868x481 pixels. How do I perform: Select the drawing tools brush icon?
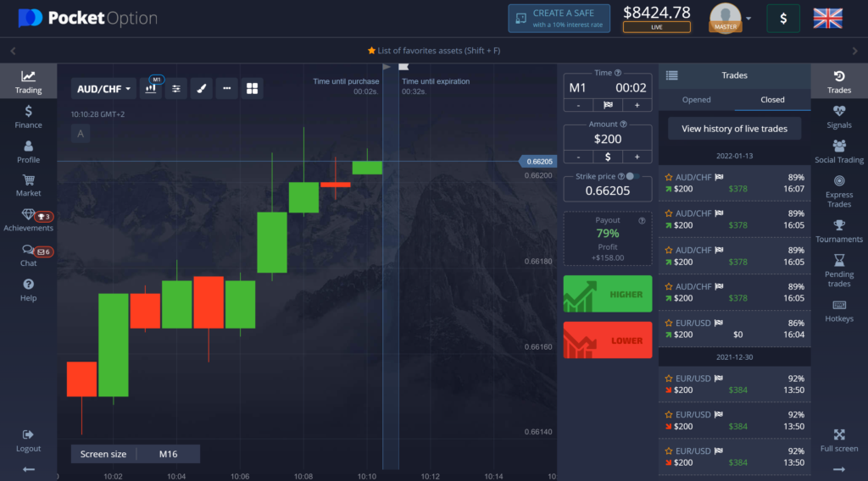202,88
